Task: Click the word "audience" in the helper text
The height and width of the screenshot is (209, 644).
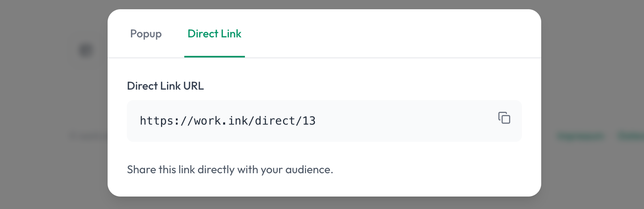Action: (x=308, y=170)
